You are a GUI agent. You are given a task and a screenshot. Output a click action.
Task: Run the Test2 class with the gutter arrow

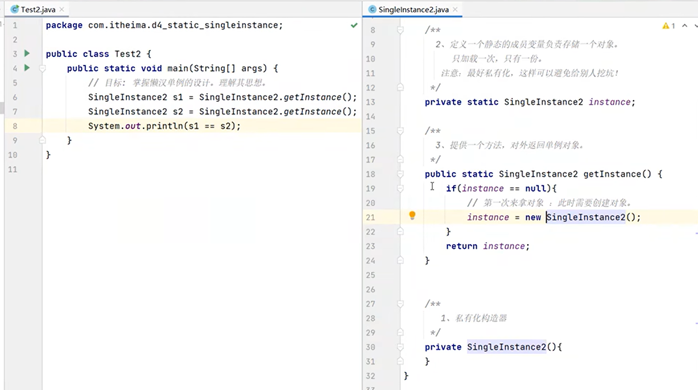pos(27,53)
